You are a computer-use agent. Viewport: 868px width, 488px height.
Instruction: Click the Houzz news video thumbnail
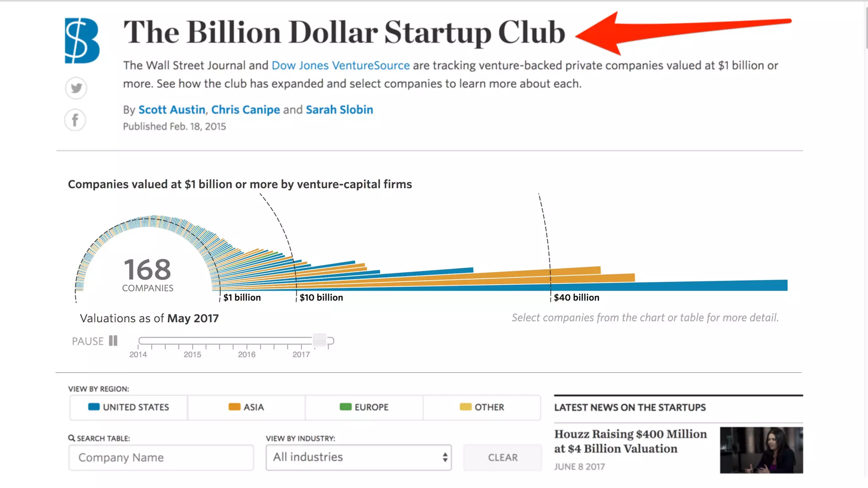click(761, 450)
